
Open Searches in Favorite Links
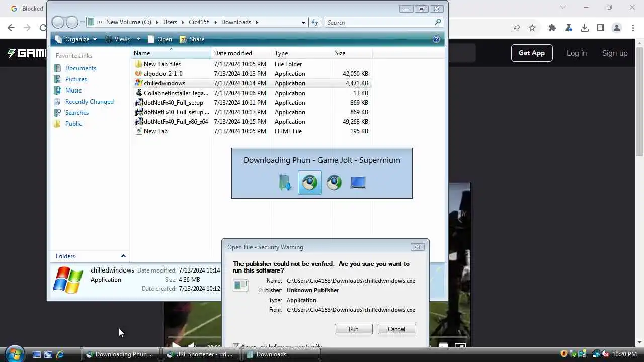[x=77, y=113]
